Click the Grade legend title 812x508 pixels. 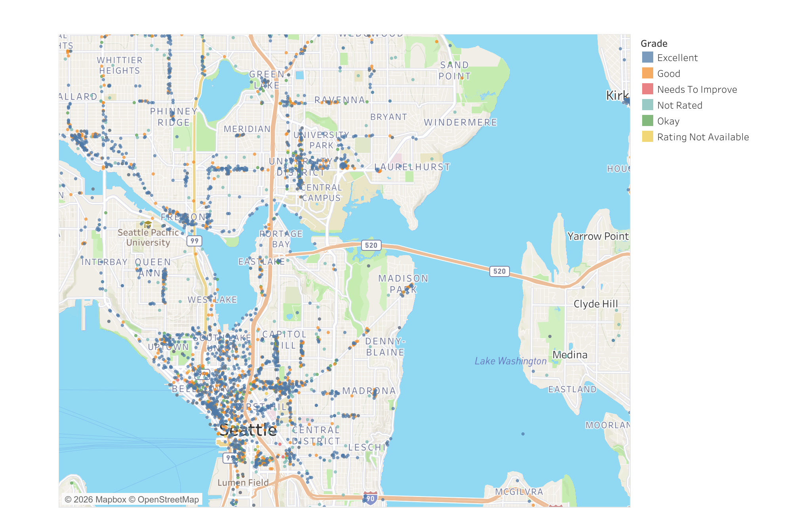coord(654,44)
